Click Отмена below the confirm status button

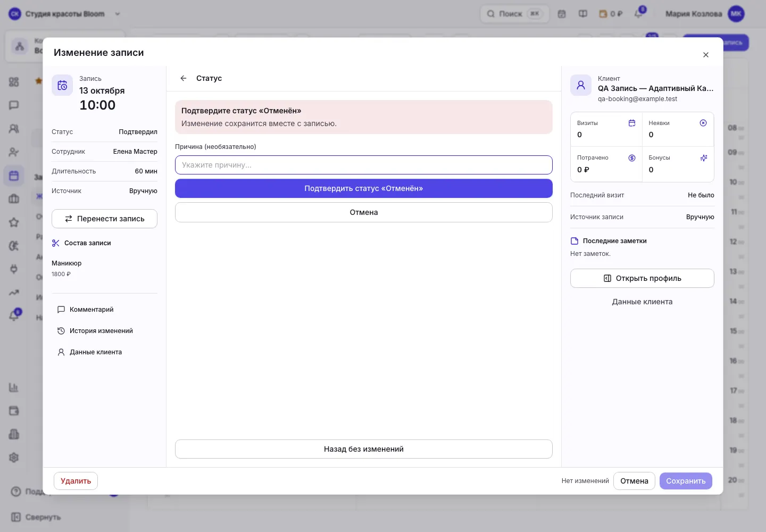(x=364, y=212)
